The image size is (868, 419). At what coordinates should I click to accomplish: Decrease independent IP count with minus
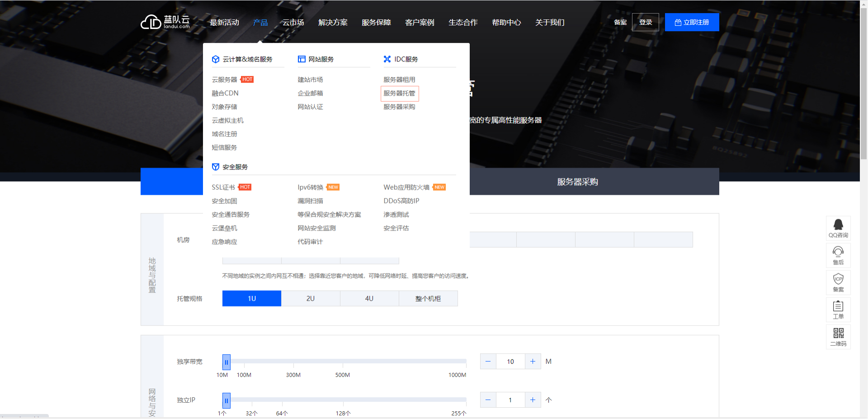[x=488, y=400]
